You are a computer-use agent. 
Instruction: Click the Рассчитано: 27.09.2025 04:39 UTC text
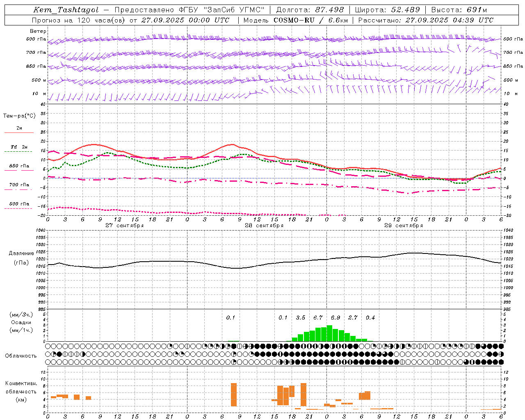coord(426,20)
